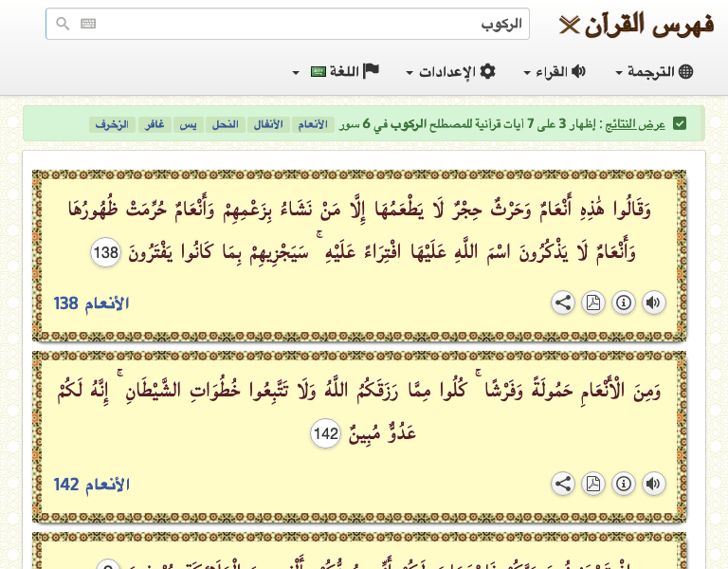
Task: Filter results by النحل surah tag
Action: coord(226,124)
